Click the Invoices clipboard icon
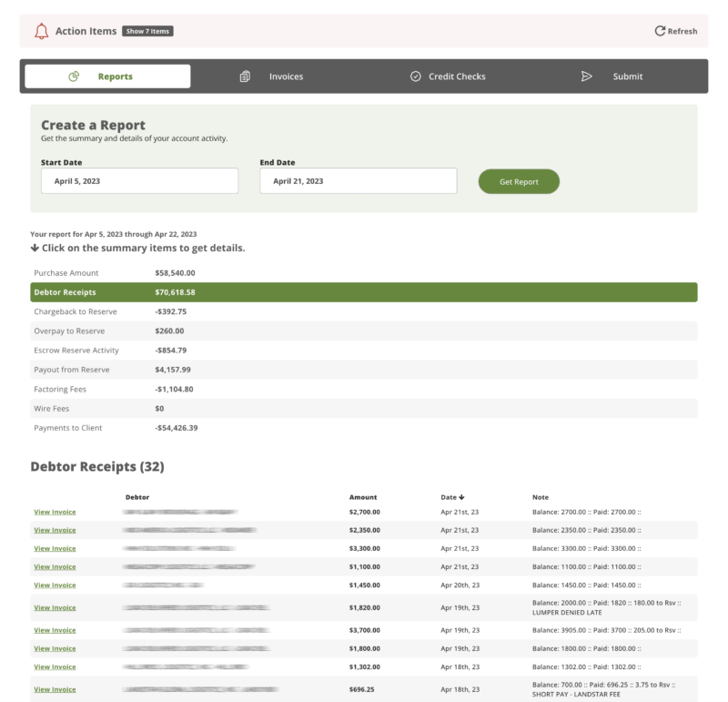 point(244,76)
